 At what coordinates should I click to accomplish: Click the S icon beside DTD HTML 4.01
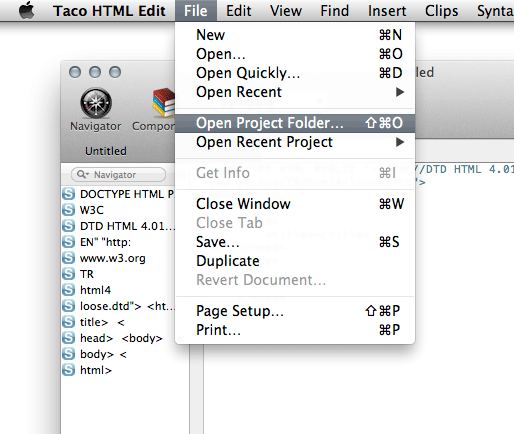[x=69, y=226]
